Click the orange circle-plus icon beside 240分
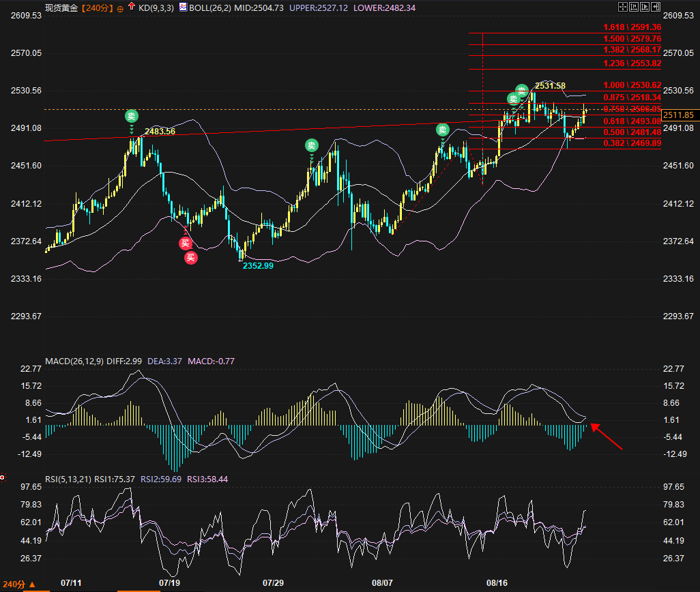The image size is (700, 592). 121,8
